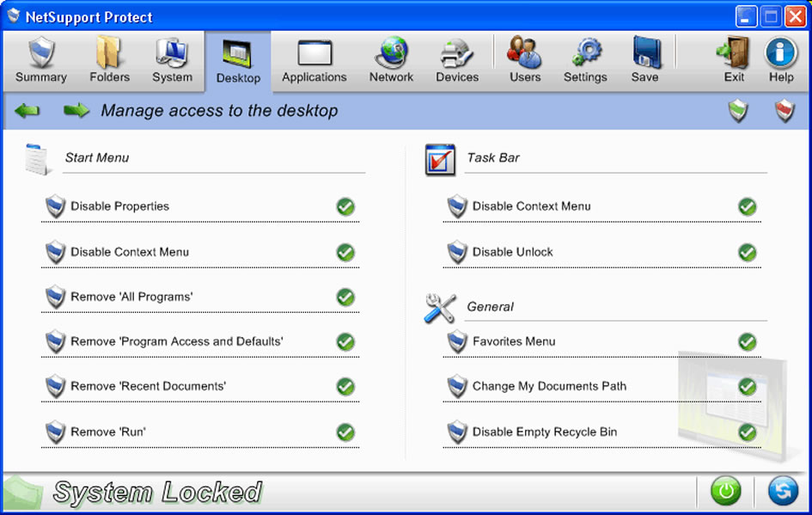Select the Desktop tab

tap(238, 62)
